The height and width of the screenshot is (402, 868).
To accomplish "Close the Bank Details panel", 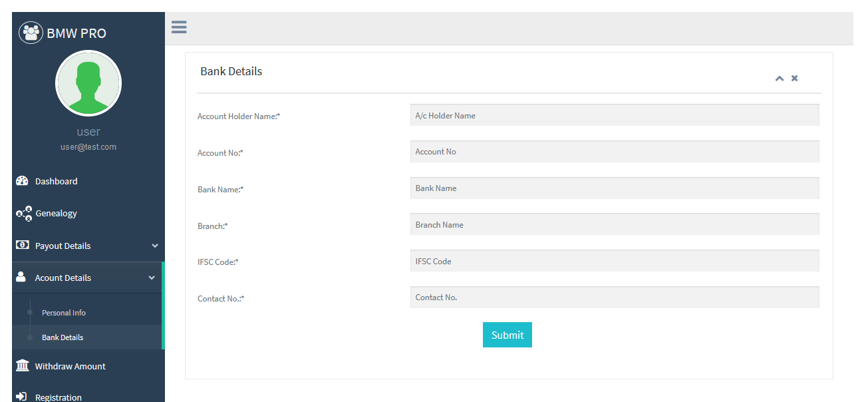I will pos(794,79).
